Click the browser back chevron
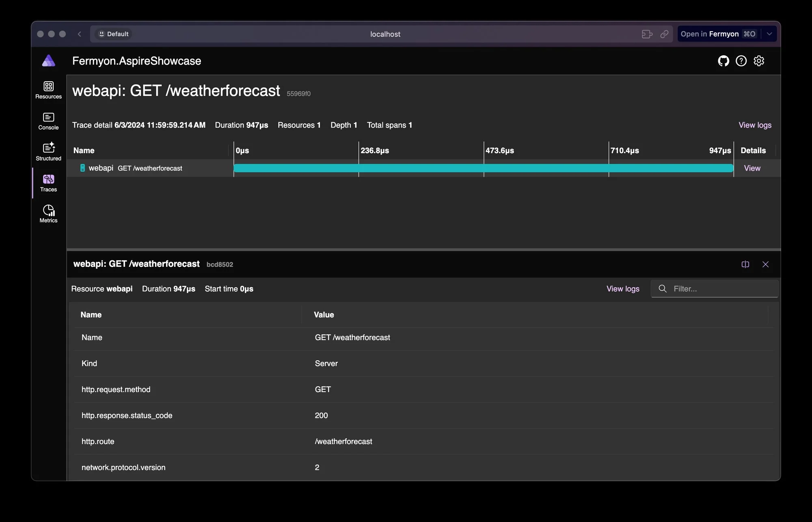Screen dimensions: 812x522 (80, 34)
